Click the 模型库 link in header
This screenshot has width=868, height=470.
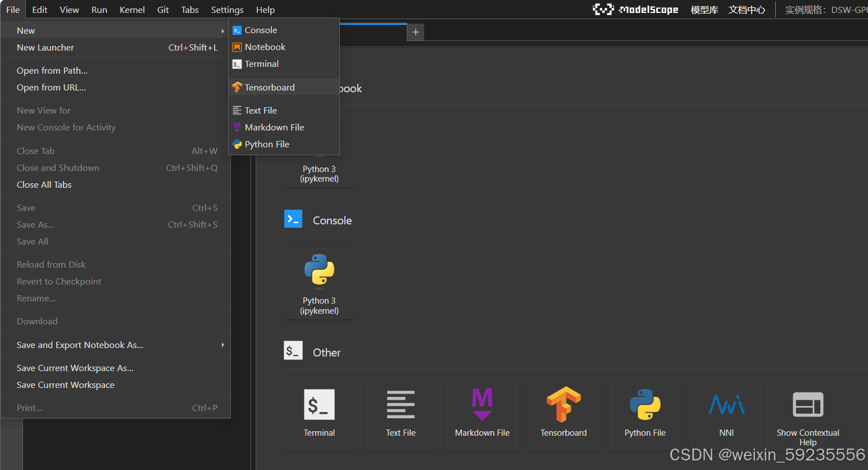[x=704, y=10]
